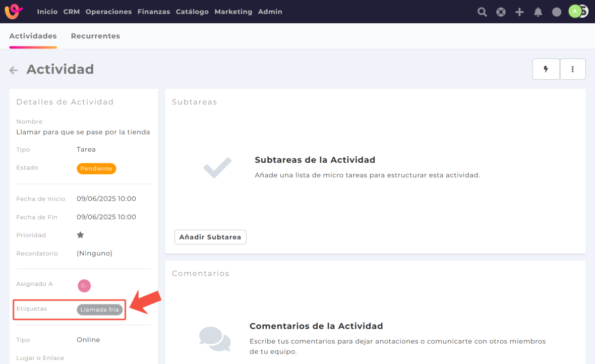This screenshot has height=364, width=595.
Task: Open the search magnifier icon
Action: click(482, 12)
